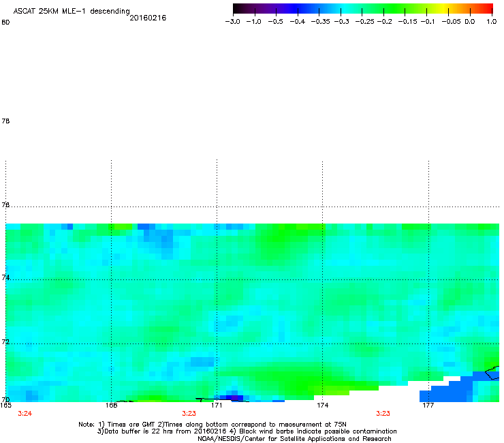The height and width of the screenshot is (443, 504).
Task: Click the longitude label 177
Action: (428, 406)
